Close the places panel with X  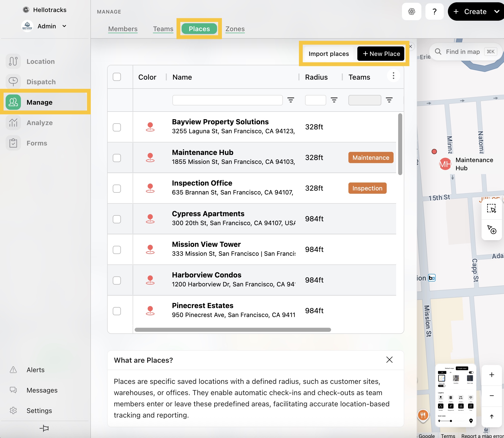411,46
